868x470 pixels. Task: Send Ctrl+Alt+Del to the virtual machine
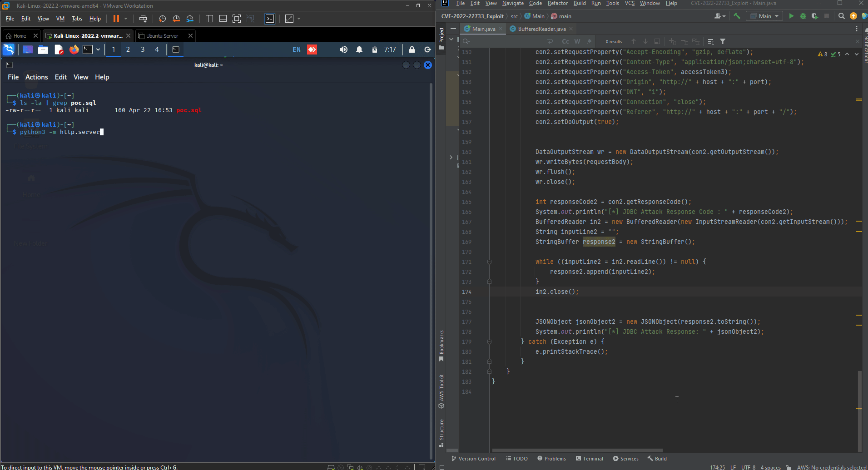[x=143, y=19]
